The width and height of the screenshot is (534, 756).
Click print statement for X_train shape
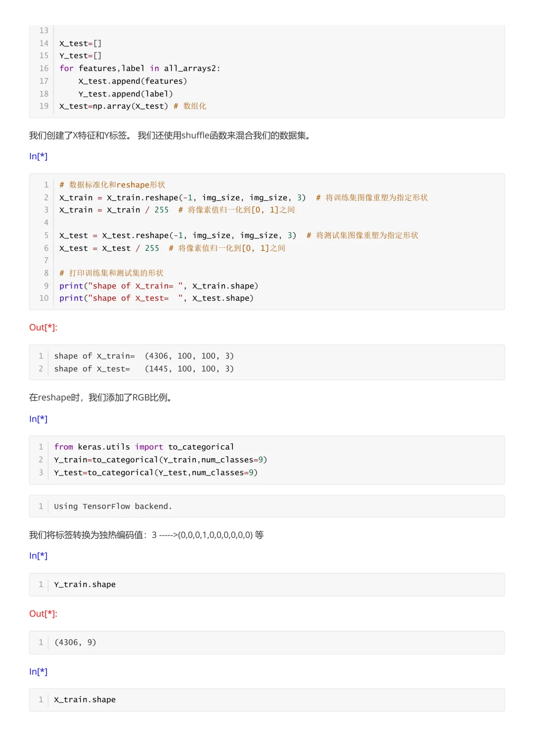(159, 286)
